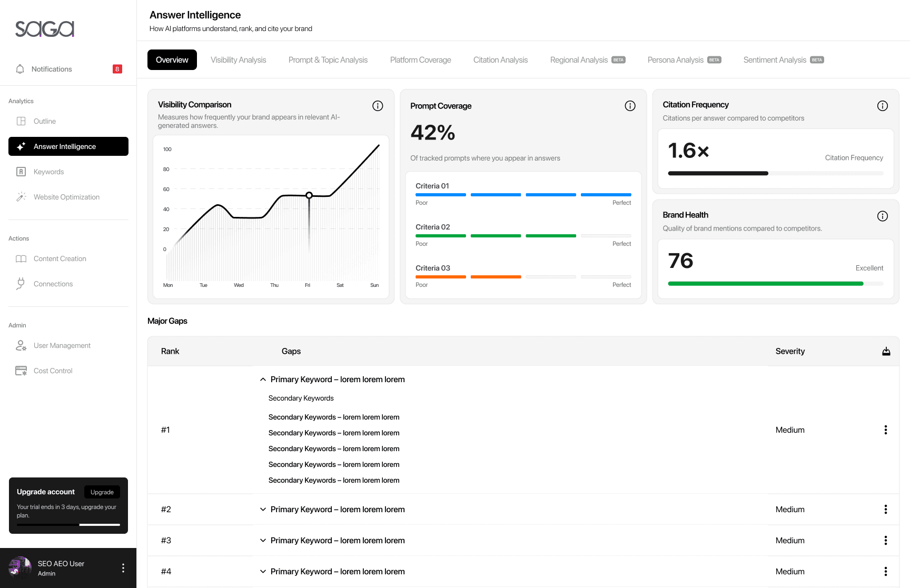Open the SEO AEO User options menu

[123, 568]
